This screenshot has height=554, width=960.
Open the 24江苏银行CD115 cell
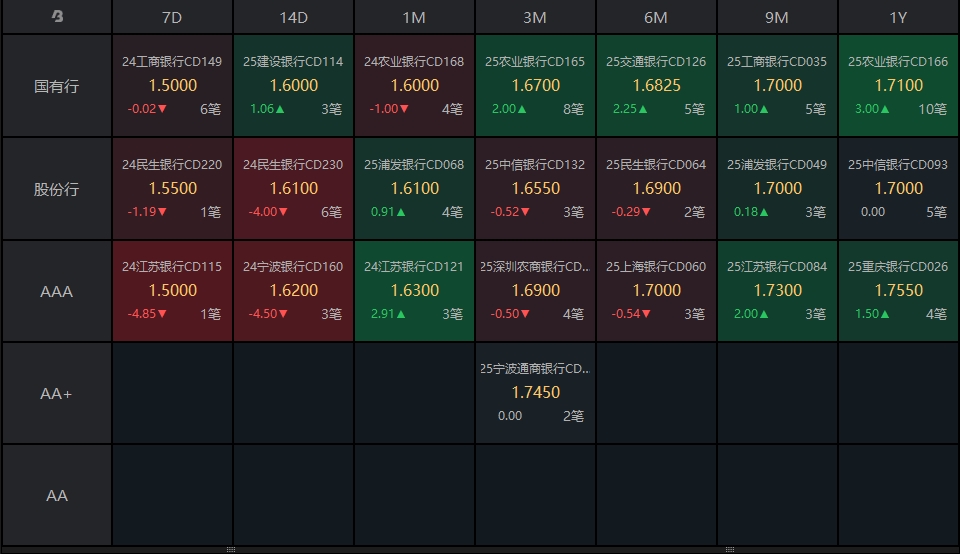172,291
